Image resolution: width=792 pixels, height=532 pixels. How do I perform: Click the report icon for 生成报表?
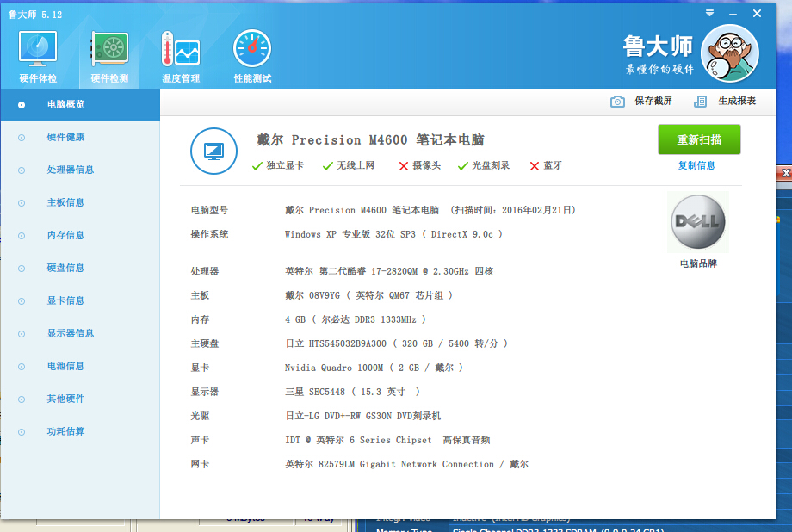click(x=701, y=102)
